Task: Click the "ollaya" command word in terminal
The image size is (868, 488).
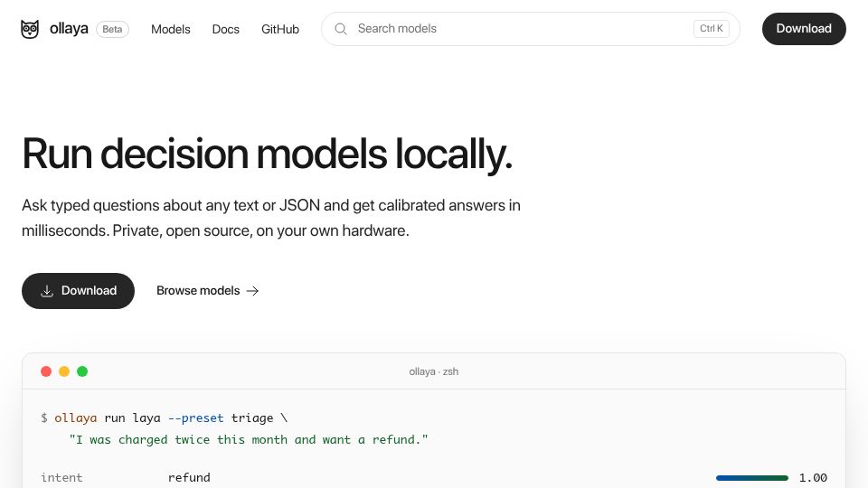Action: click(x=75, y=418)
